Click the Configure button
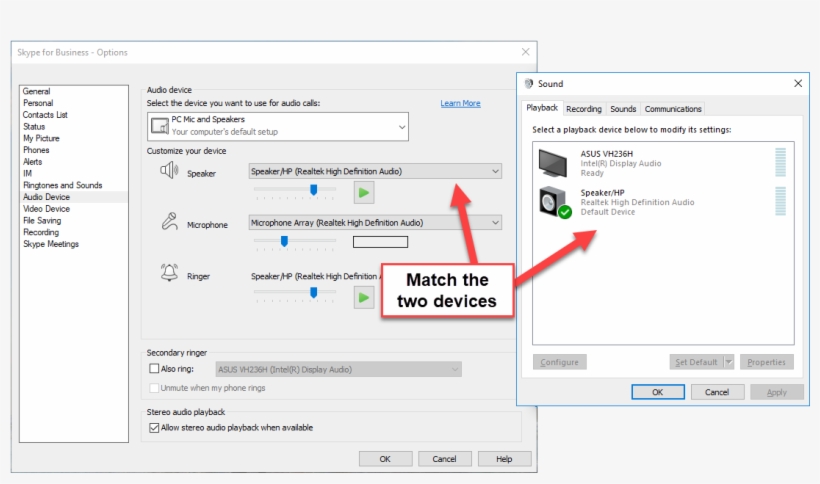The width and height of the screenshot is (820, 484). coord(560,362)
